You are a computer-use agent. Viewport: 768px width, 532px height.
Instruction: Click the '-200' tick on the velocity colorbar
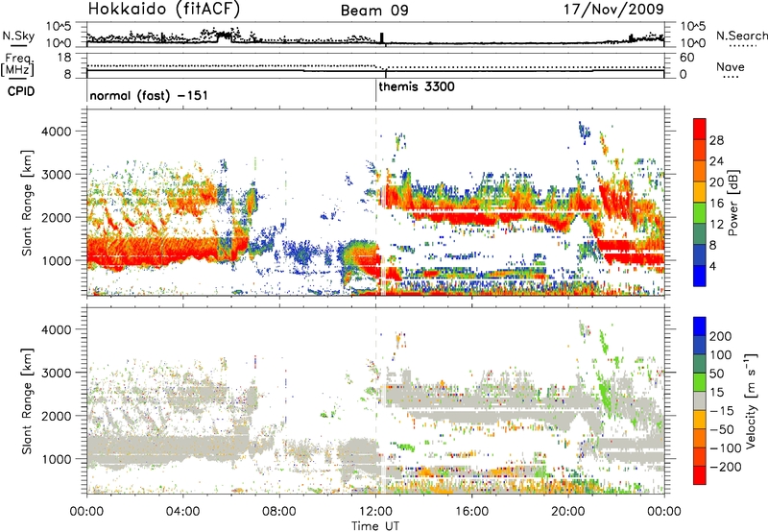tap(725, 467)
